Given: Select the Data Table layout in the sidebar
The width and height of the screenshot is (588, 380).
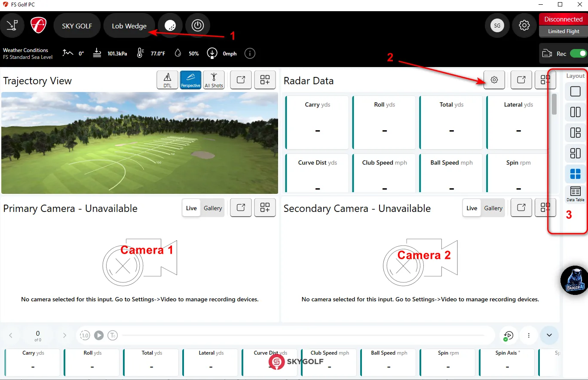Looking at the screenshot, I should (575, 194).
